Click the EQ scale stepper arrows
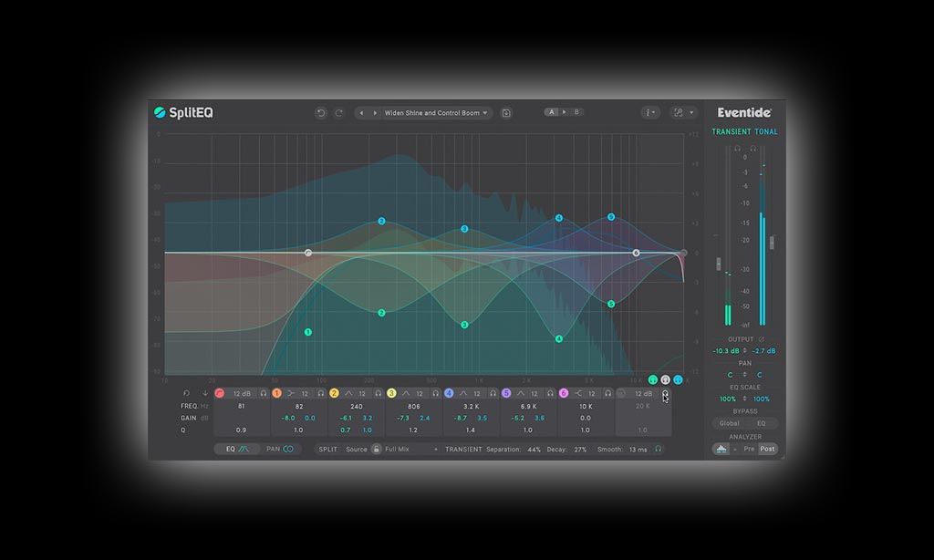This screenshot has height=560, width=934. tap(744, 399)
